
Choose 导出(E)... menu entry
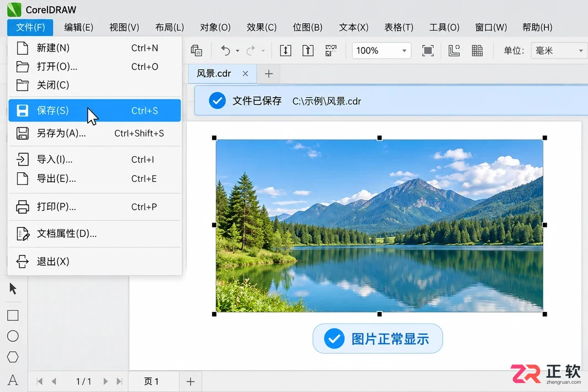94,178
